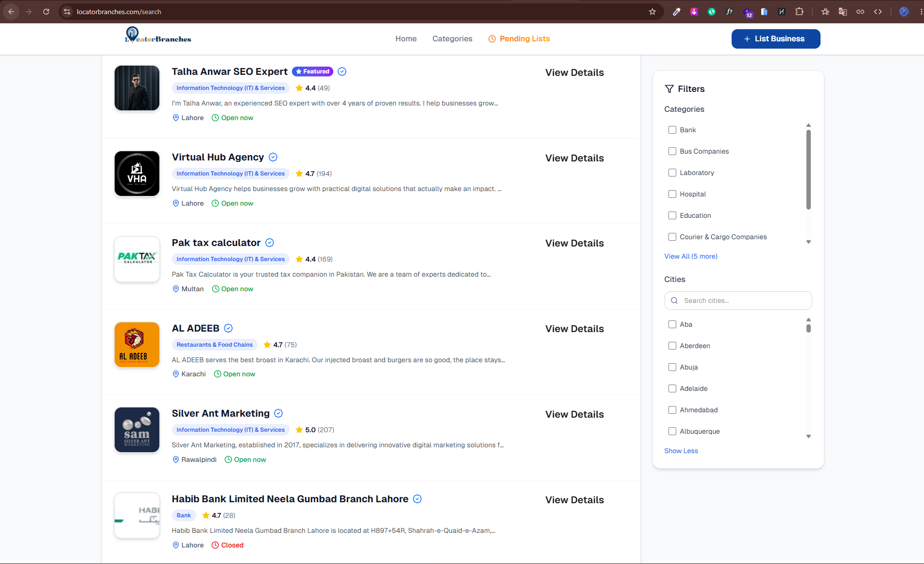Open the chain link extension icon

click(860, 12)
